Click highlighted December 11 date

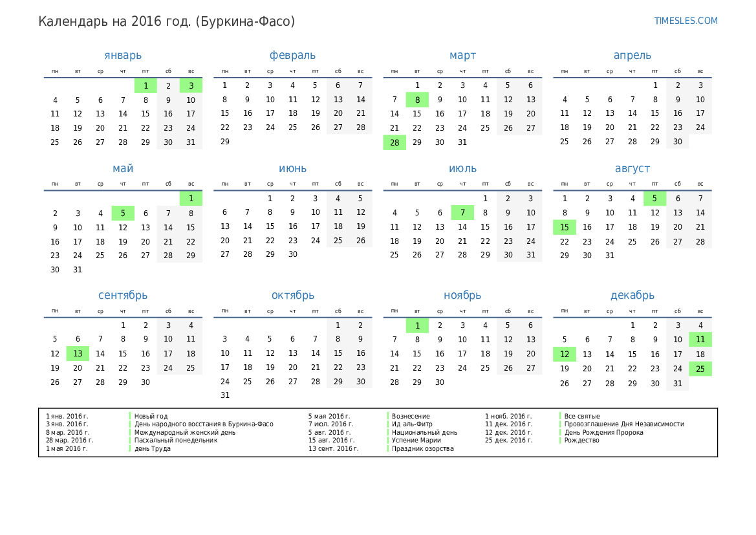click(x=700, y=339)
